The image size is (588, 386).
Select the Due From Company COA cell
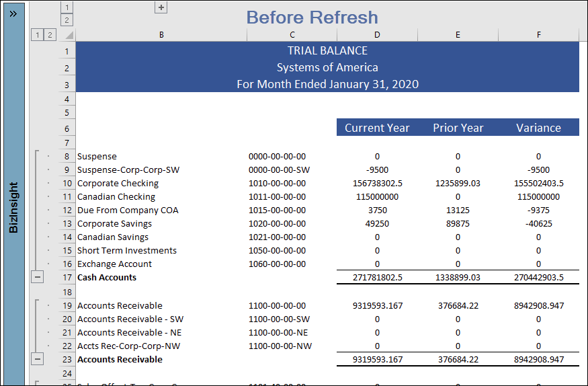(x=161, y=210)
